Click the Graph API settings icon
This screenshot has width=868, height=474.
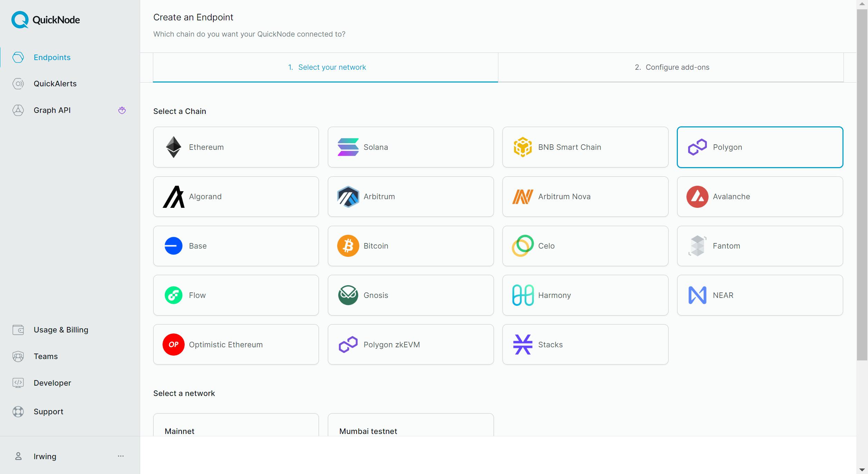coord(121,110)
